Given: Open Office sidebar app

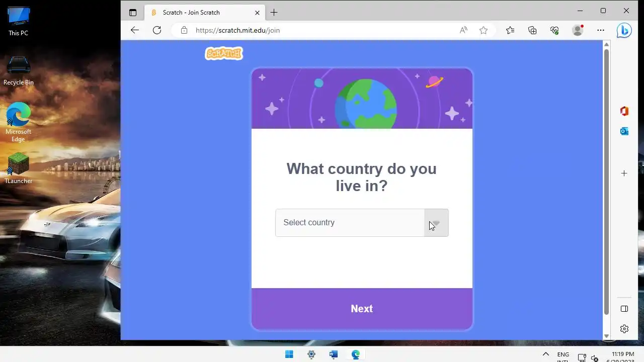Looking at the screenshot, I should (x=624, y=111).
